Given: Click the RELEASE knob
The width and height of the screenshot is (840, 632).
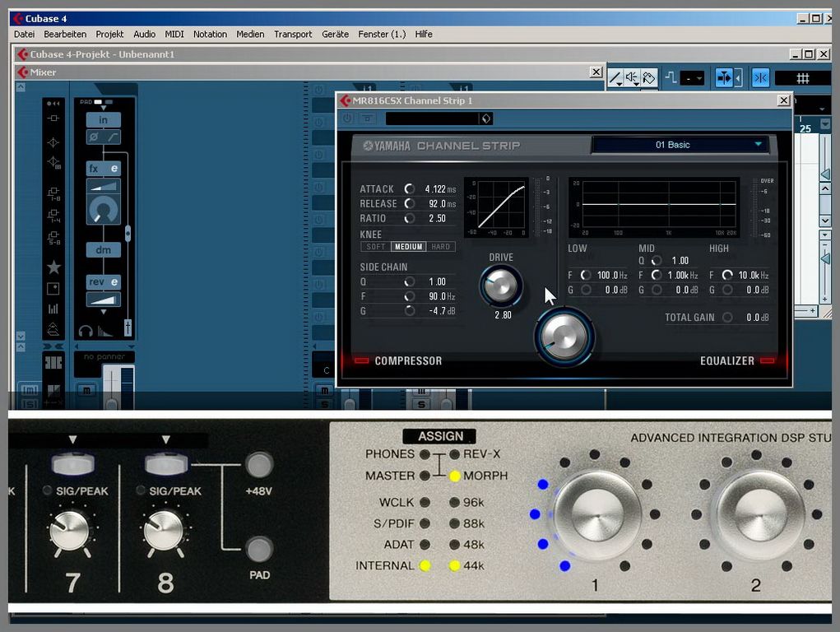Looking at the screenshot, I should click(410, 204).
